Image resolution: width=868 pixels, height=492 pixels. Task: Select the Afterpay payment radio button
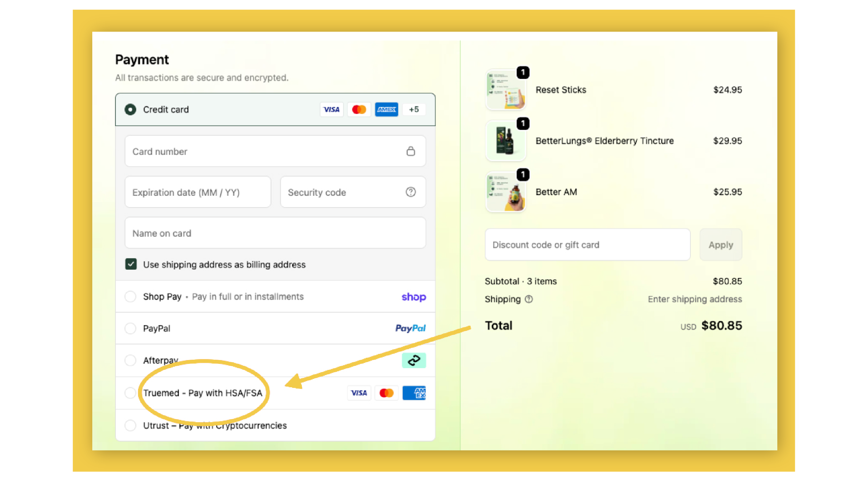click(x=130, y=360)
